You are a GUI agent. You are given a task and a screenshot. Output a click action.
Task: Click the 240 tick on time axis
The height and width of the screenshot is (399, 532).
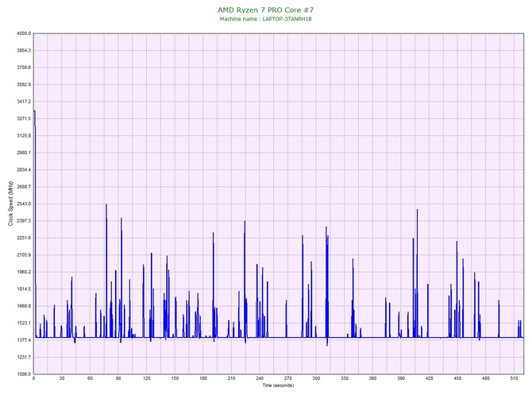click(260, 378)
